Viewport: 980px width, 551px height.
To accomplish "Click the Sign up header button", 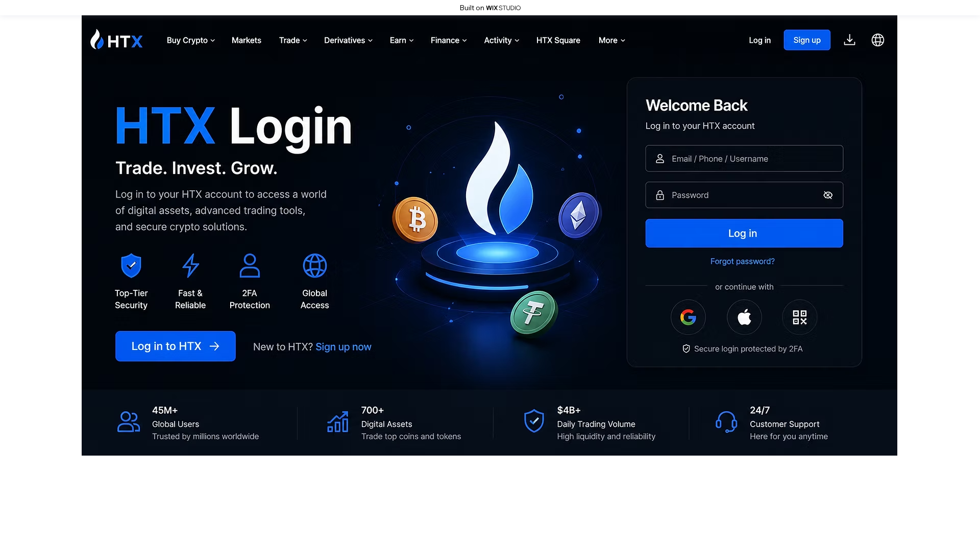I will [806, 40].
